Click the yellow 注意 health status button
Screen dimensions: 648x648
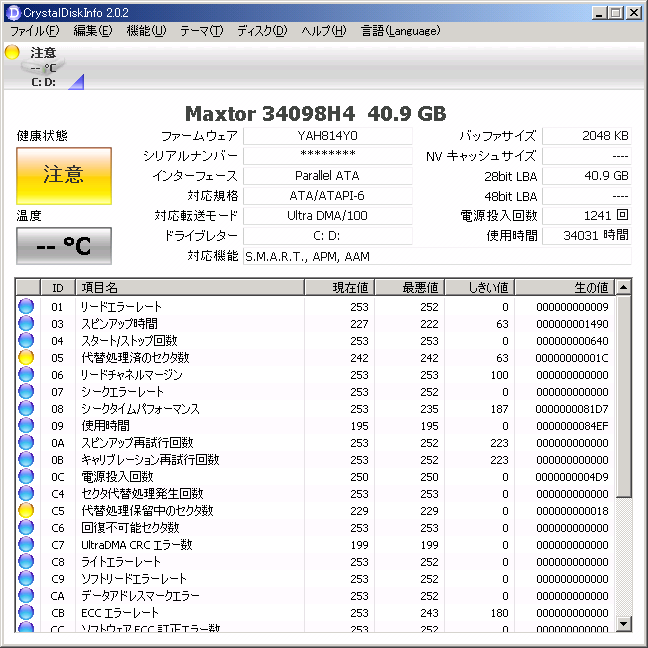tap(64, 176)
